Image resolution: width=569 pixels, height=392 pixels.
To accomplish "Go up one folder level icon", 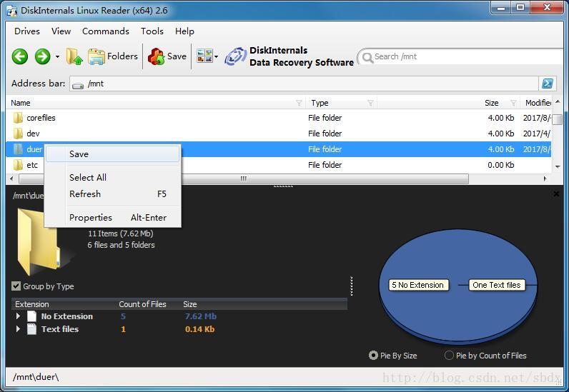I will (74, 56).
